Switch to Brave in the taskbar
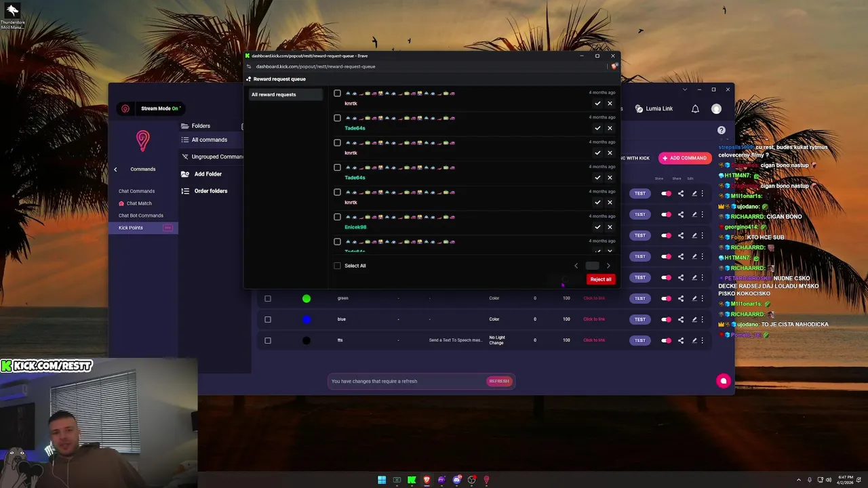868x488 pixels. pyautogui.click(x=427, y=480)
